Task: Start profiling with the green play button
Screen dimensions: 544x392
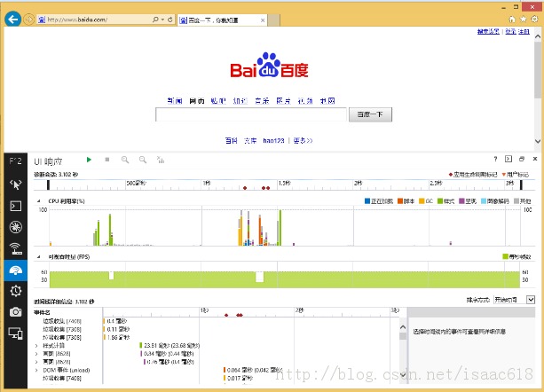Action: click(89, 160)
